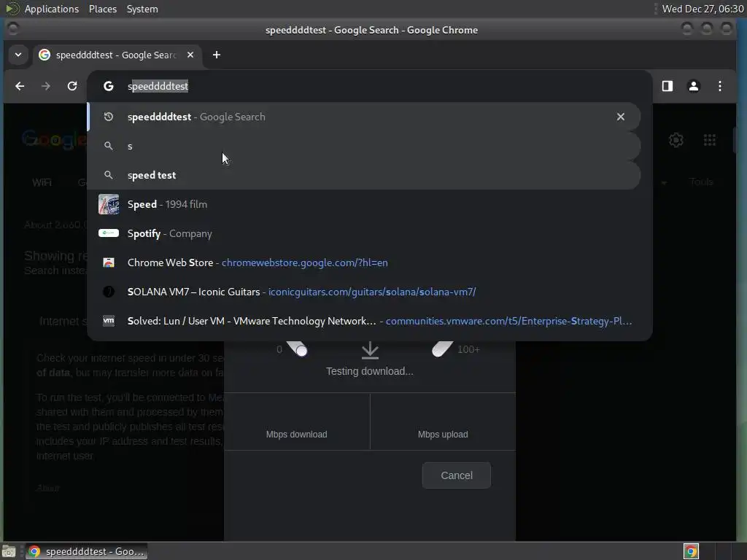The width and height of the screenshot is (747, 560).
Task: Click magnifier icon beside 's' suggestion
Action: pyautogui.click(x=109, y=146)
